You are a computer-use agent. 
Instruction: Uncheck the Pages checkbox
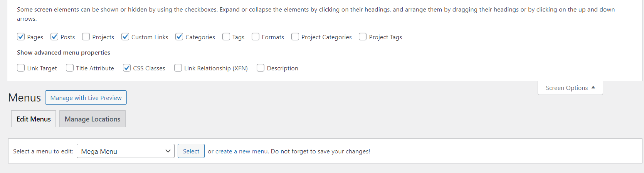[x=21, y=37]
